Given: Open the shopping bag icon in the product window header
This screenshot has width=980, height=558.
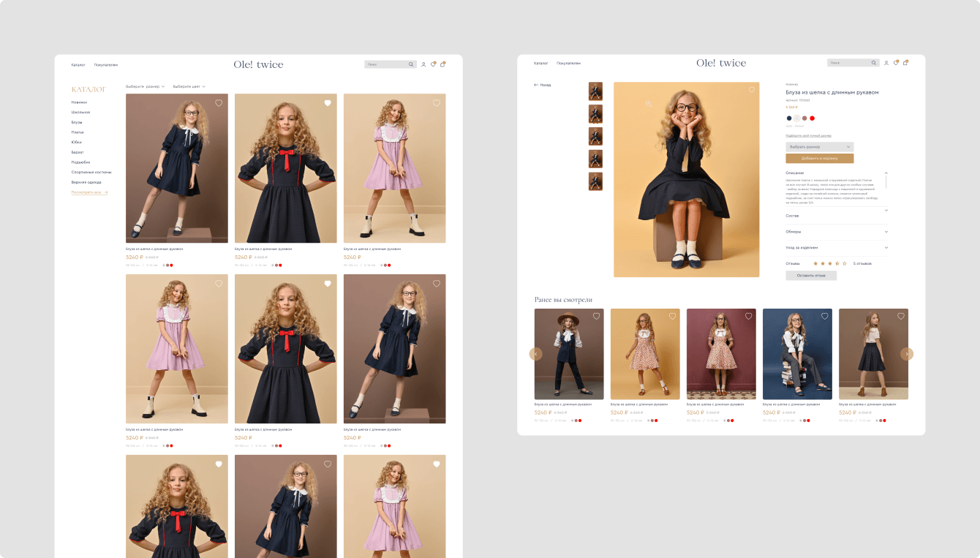Looking at the screenshot, I should point(905,63).
